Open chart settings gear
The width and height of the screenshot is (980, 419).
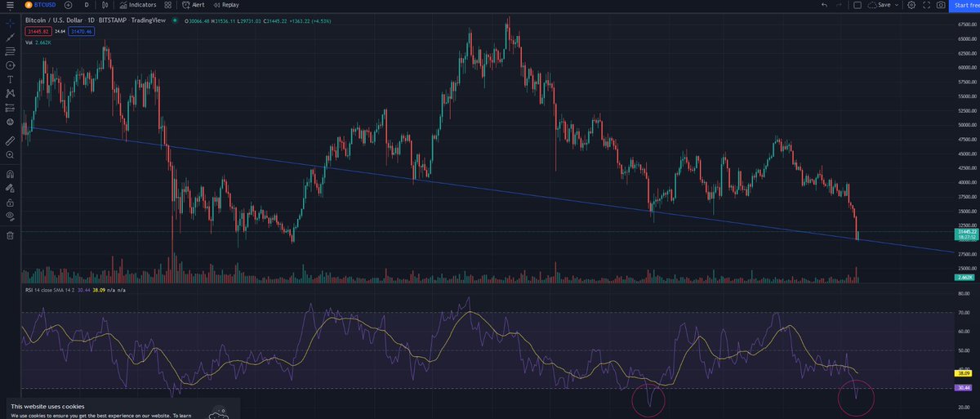tap(911, 5)
